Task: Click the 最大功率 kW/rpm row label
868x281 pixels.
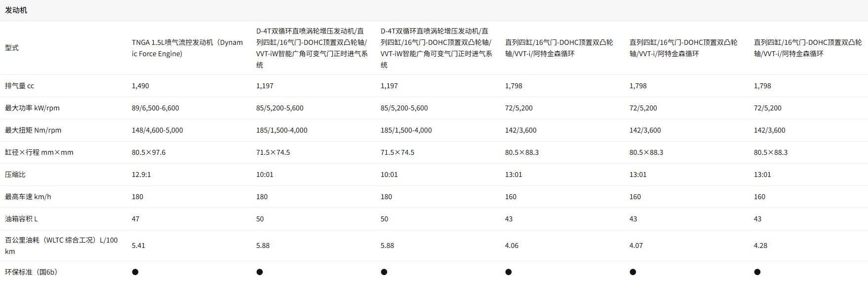Action: pos(32,108)
